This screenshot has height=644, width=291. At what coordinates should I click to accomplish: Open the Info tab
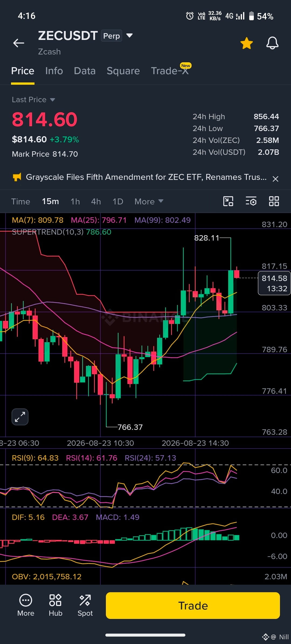pyautogui.click(x=54, y=71)
